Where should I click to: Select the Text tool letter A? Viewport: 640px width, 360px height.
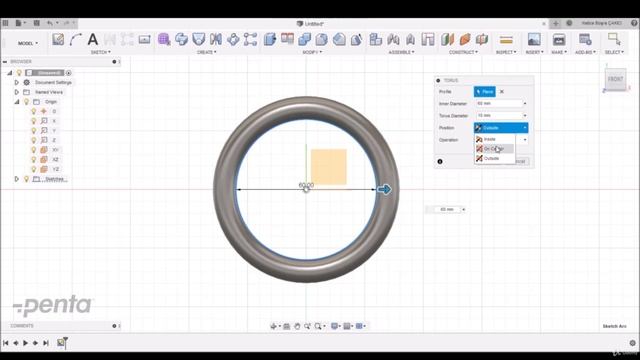point(93,39)
